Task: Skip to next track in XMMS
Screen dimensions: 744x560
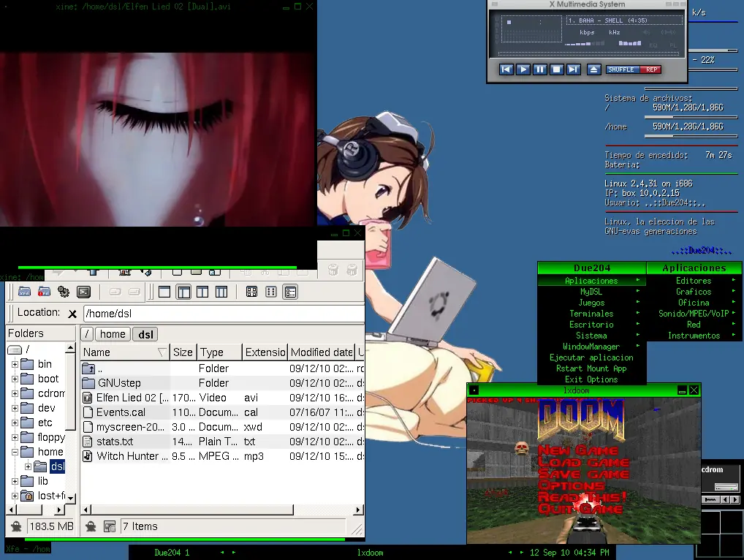Action: click(573, 69)
